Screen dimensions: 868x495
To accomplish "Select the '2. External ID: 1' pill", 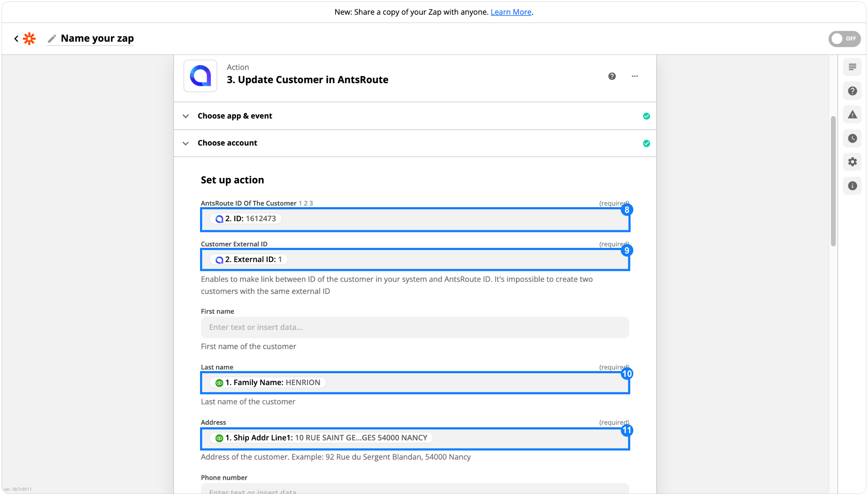I will (x=249, y=259).
